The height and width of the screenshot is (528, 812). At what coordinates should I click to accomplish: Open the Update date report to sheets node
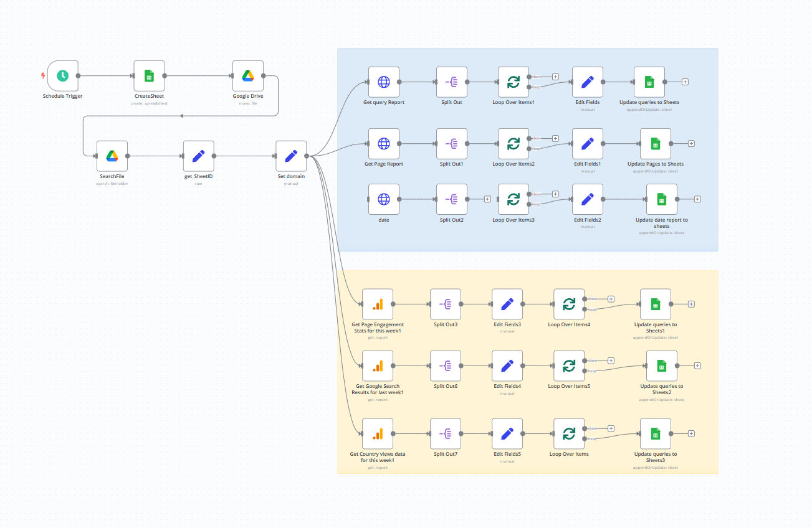[x=661, y=199]
